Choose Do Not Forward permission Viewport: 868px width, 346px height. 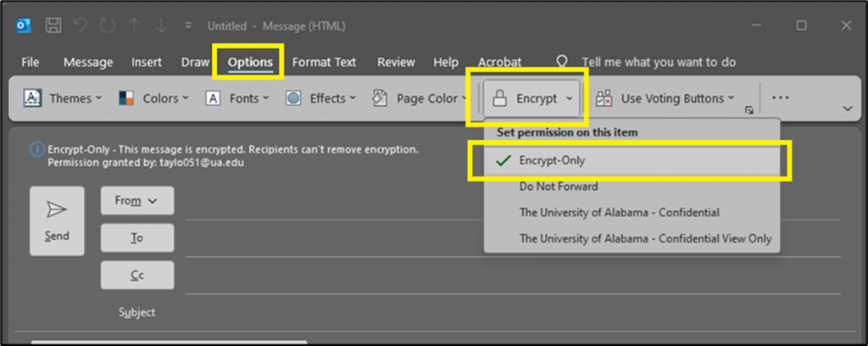click(x=558, y=187)
